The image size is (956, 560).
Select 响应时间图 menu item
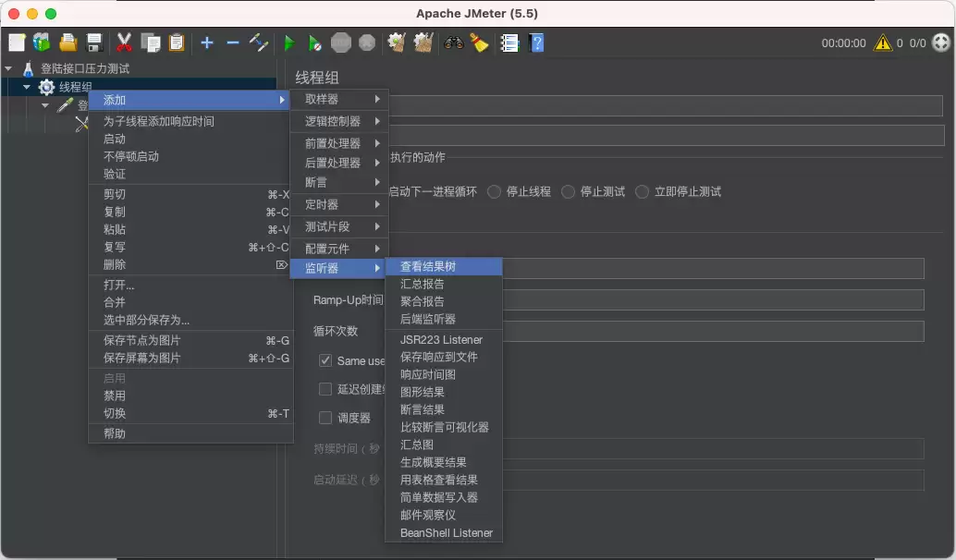coord(444,375)
